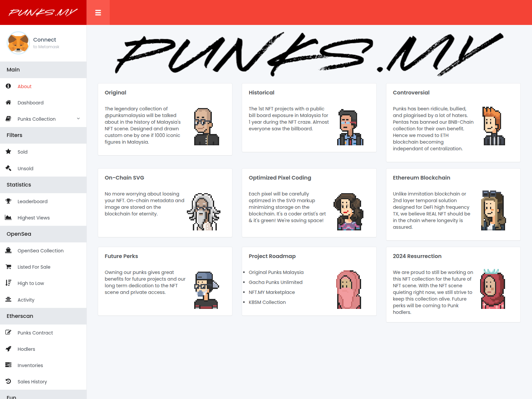Click 'NFT.MY Marketplace' roadmap item
The image size is (532, 399).
coord(272,292)
